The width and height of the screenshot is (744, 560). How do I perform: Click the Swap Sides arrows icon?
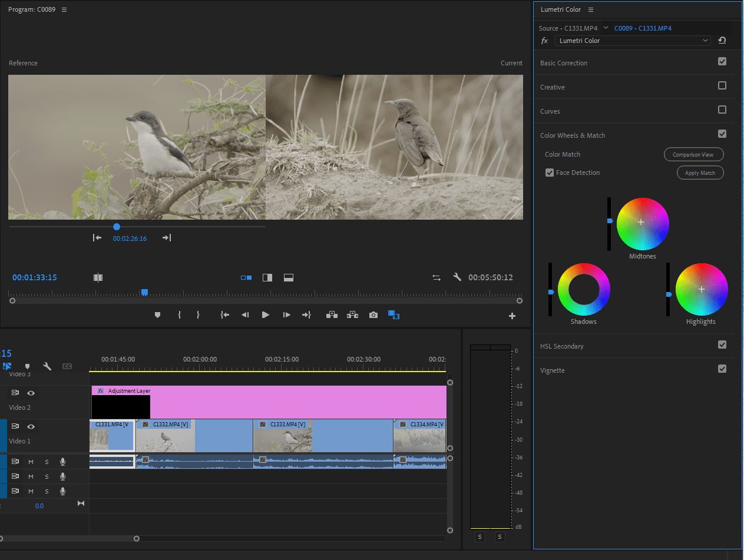pyautogui.click(x=437, y=277)
